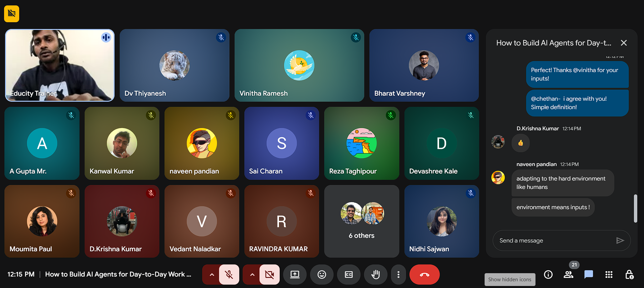Viewport: 644px width, 288px height.
Task: Click muted mic icon on D.Krishna Kumar tile
Action: tap(151, 193)
